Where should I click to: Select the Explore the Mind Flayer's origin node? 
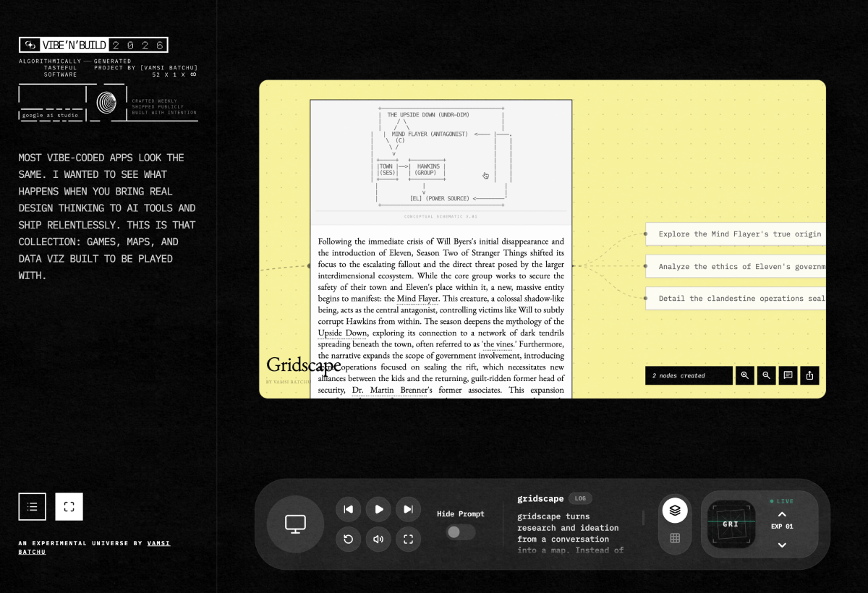(738, 234)
